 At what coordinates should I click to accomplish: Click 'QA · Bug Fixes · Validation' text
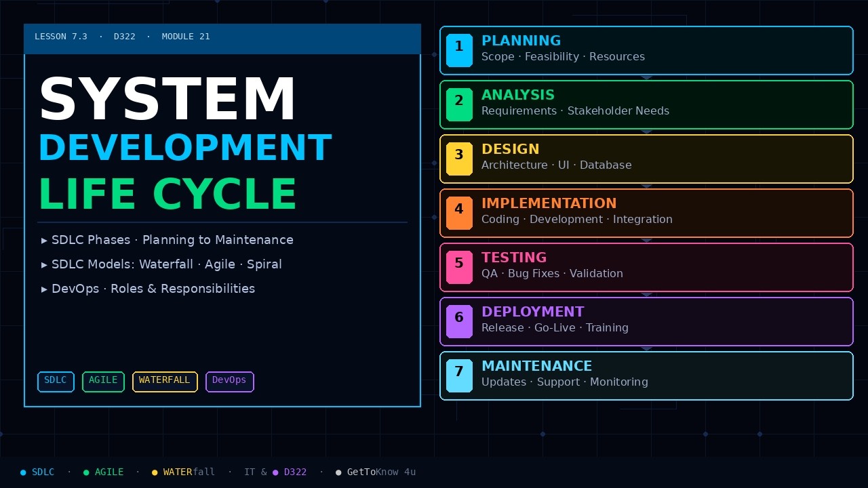552,274
